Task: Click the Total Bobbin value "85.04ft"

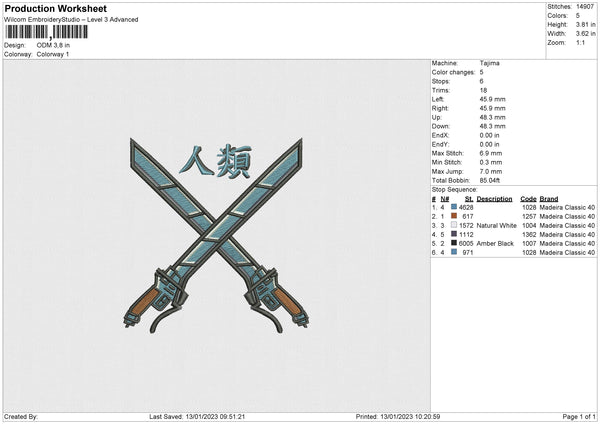Action: 490,181
